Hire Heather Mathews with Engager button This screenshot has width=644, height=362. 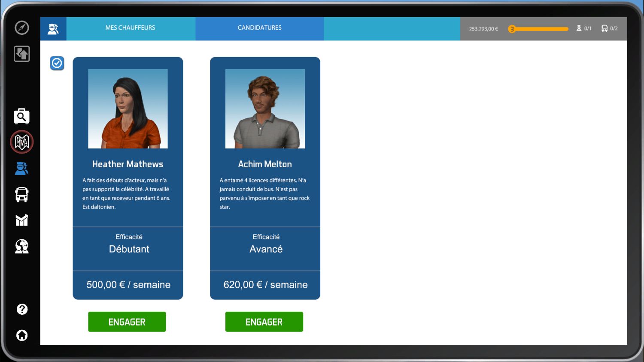(127, 322)
